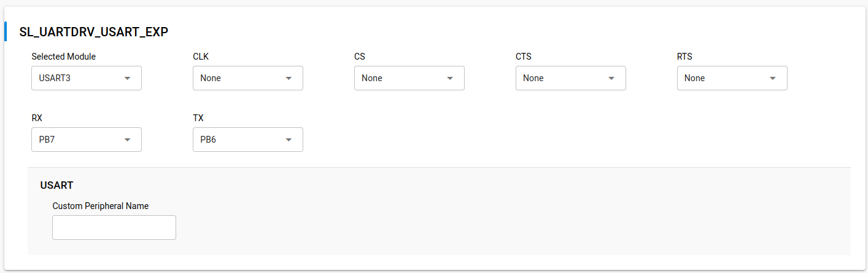This screenshot has height=273, width=868.
Task: Click the 'TX' field label
Action: (x=198, y=118)
